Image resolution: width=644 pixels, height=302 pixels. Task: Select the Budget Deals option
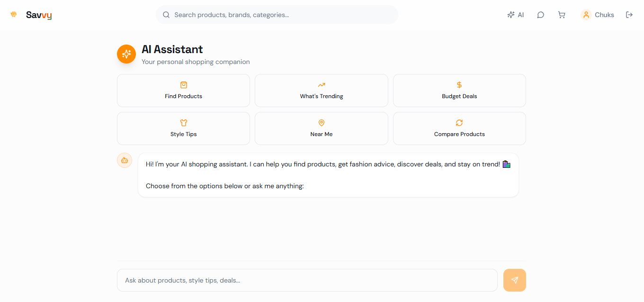tap(459, 91)
